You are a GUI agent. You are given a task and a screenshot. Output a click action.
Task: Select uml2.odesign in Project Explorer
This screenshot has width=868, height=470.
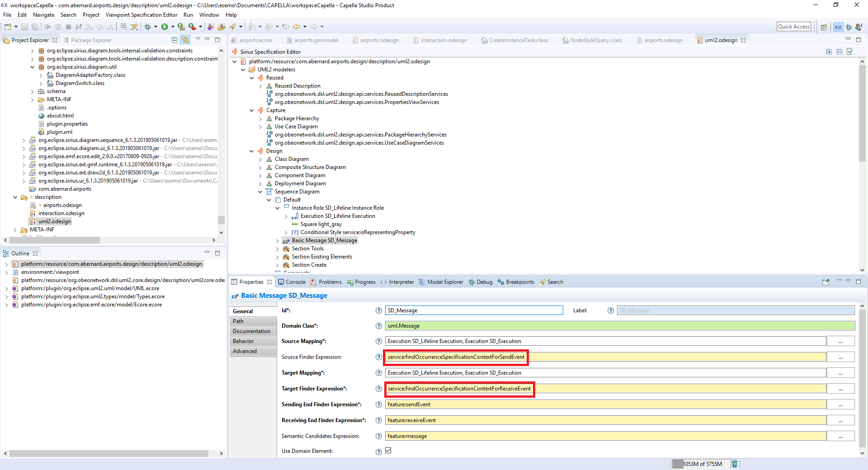(54, 221)
